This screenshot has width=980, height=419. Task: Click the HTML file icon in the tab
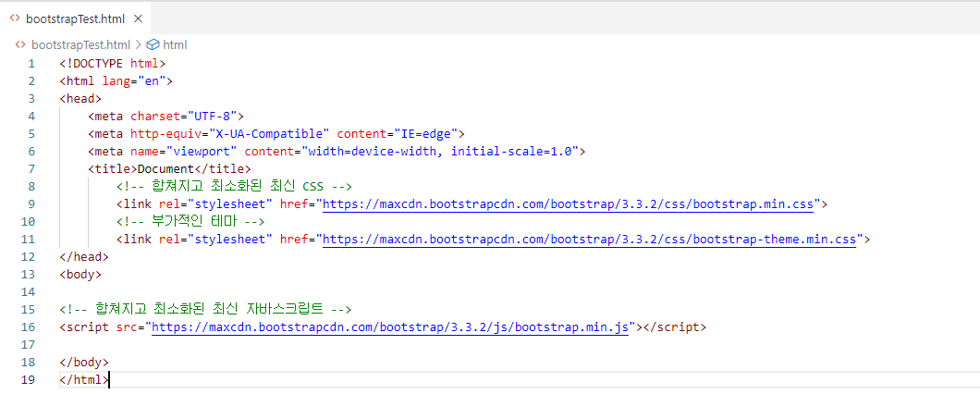15,18
